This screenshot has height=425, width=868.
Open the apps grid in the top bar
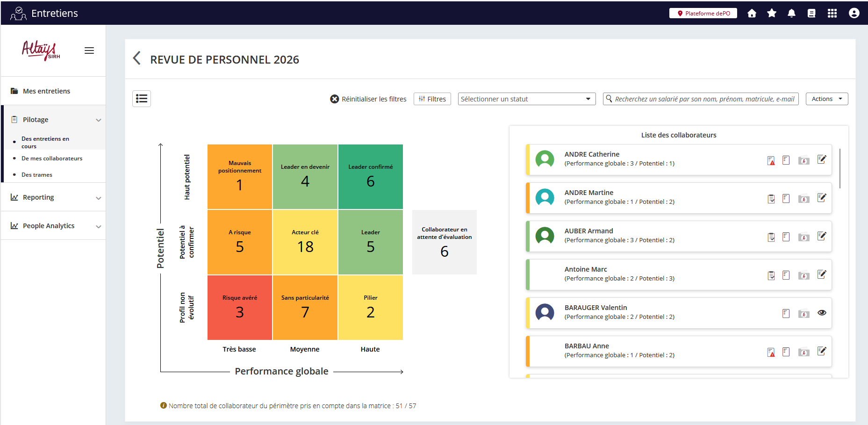pyautogui.click(x=832, y=13)
